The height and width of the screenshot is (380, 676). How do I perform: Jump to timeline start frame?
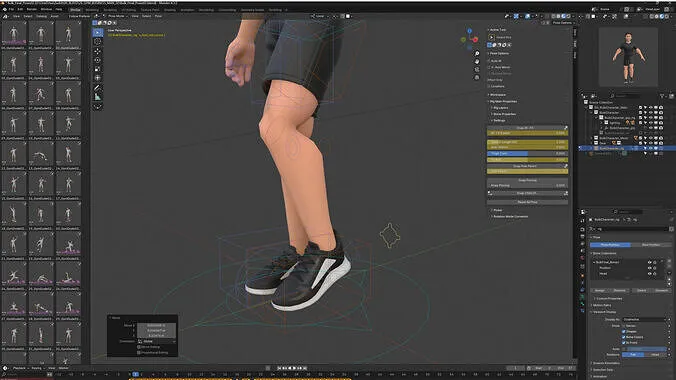[279, 368]
